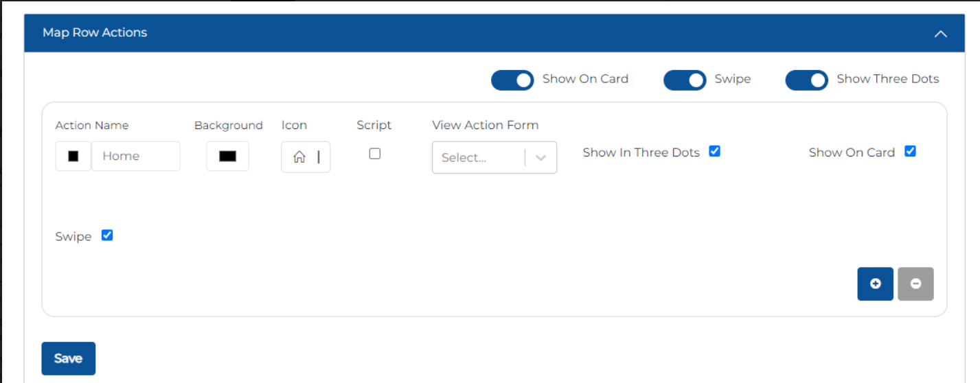Screen dimensions: 980x383
Task: Click the Swipe label beside the checkbox
Action: (x=73, y=237)
